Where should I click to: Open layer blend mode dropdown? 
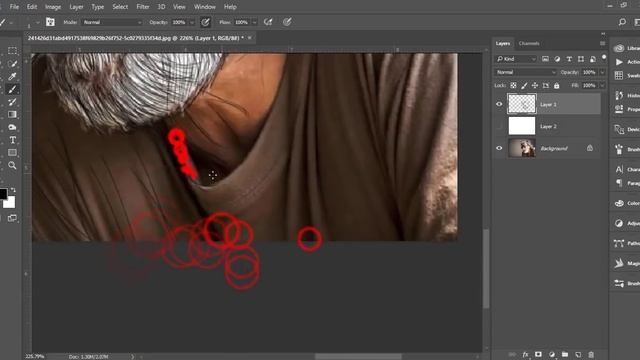coord(526,72)
